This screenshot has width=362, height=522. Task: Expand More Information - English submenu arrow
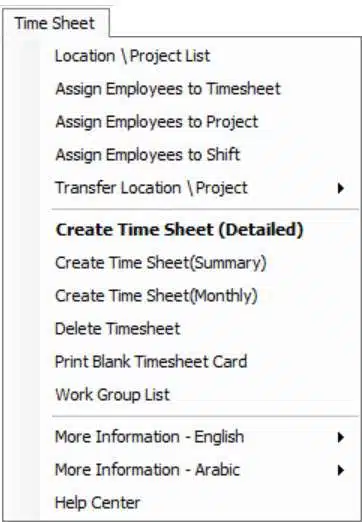(x=340, y=437)
